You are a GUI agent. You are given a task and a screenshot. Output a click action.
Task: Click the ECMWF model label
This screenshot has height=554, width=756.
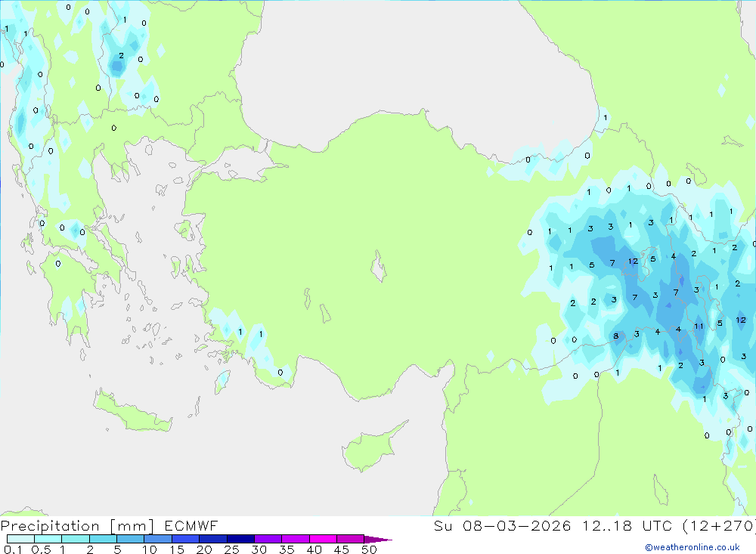pos(191,526)
